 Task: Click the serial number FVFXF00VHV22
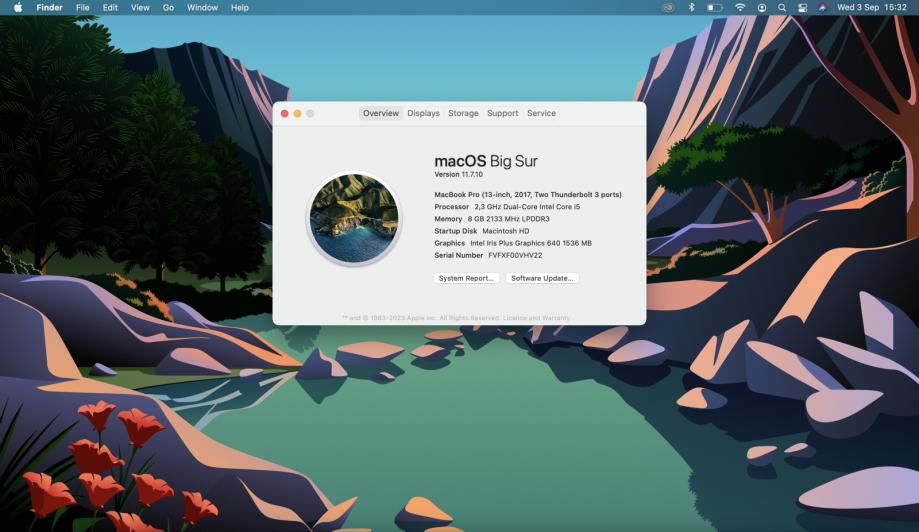515,255
